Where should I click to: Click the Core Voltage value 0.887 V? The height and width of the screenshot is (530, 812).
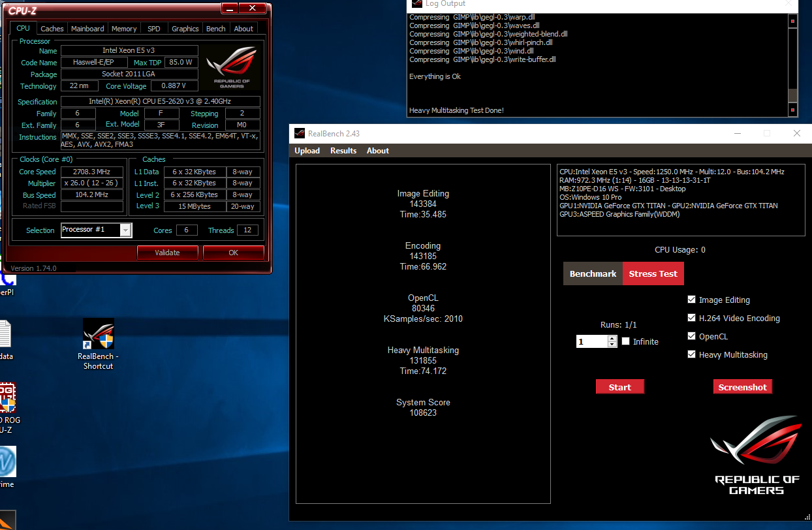point(174,86)
